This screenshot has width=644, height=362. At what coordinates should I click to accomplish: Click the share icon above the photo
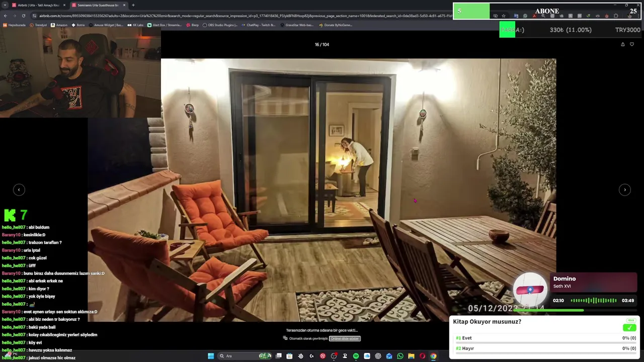[x=622, y=44]
